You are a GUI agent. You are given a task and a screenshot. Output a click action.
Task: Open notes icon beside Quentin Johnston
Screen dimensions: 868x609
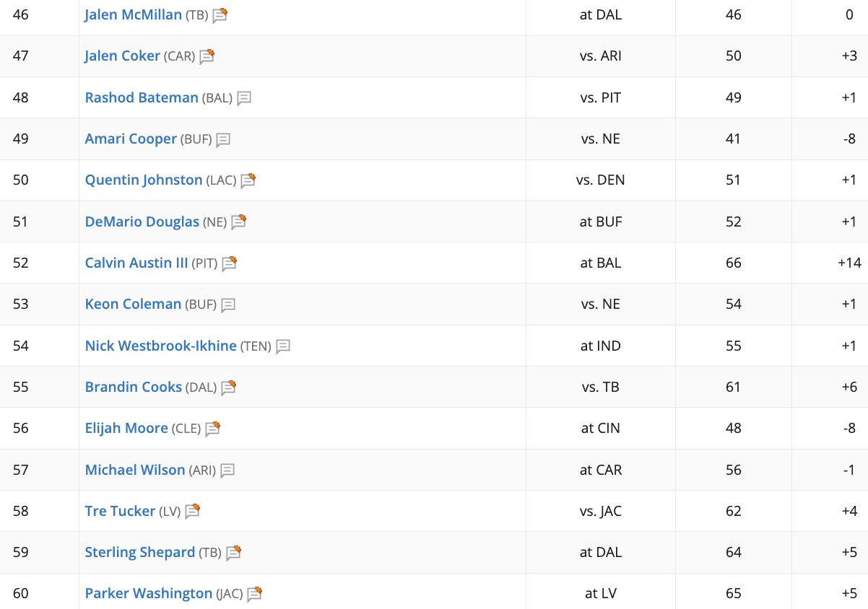pos(248,180)
